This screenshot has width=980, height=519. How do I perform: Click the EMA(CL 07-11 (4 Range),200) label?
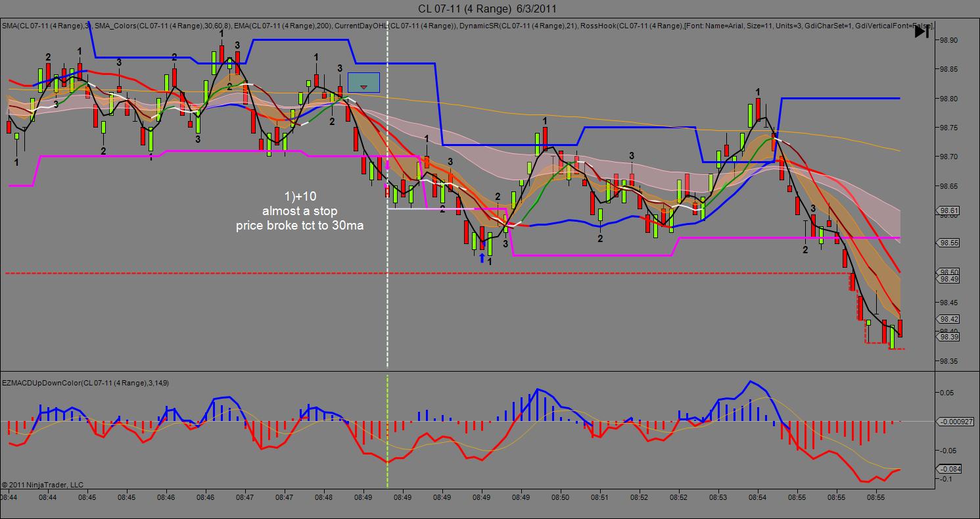point(283,26)
